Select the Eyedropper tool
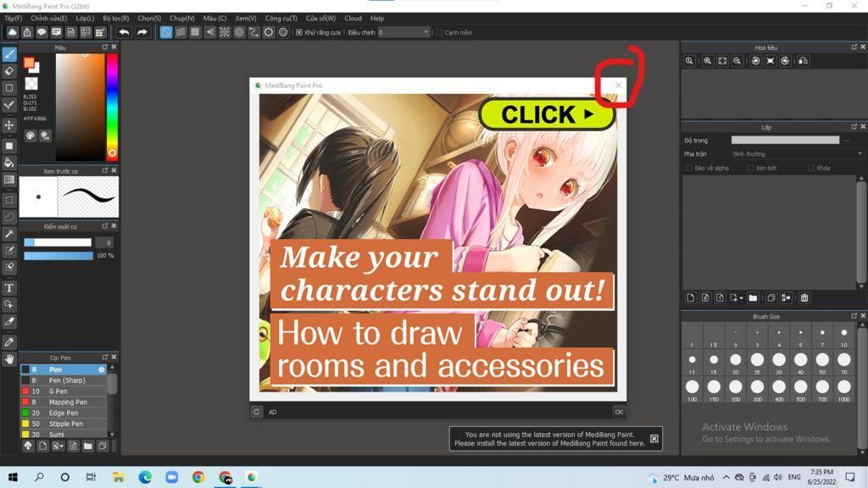The image size is (868, 488). 9,342
